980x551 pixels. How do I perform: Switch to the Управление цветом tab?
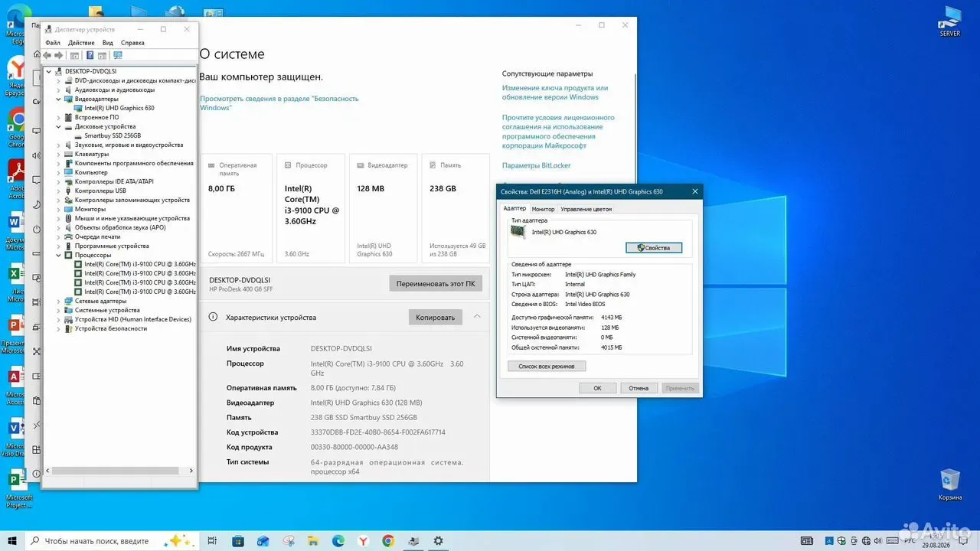586,209
